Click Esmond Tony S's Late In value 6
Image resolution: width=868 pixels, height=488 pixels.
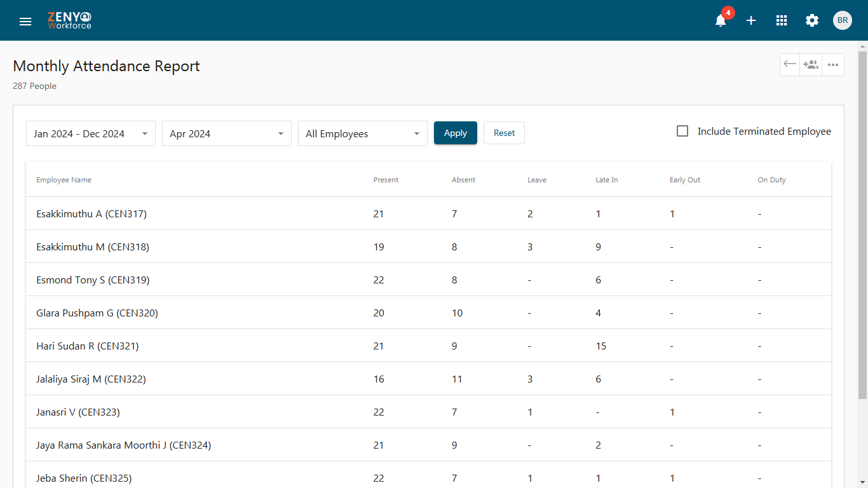pos(599,280)
